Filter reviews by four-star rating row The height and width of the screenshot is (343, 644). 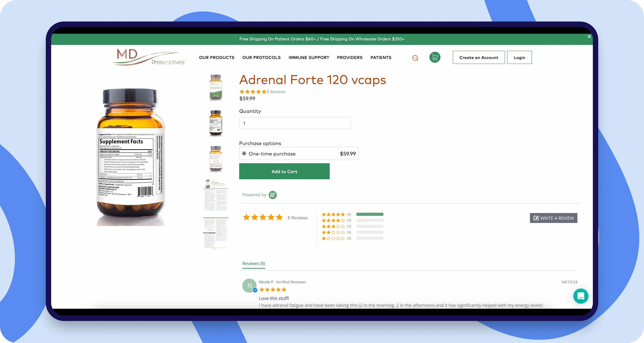[352, 220]
